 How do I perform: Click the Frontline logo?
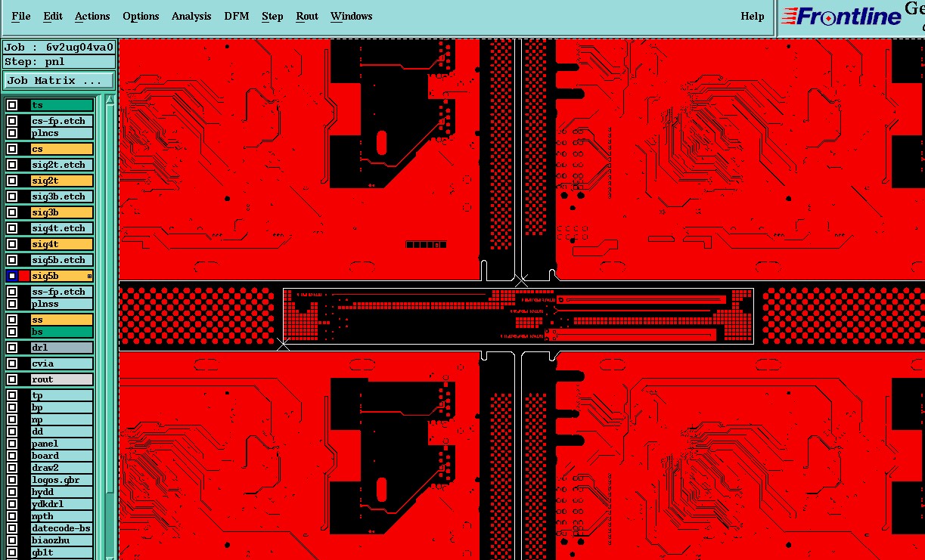(841, 17)
